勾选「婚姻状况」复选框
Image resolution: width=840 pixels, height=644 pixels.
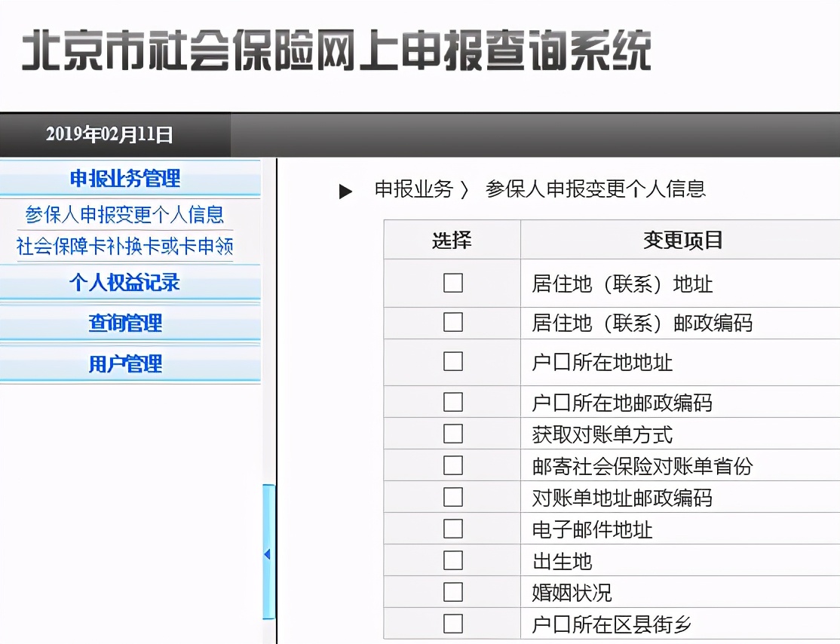coord(452,592)
